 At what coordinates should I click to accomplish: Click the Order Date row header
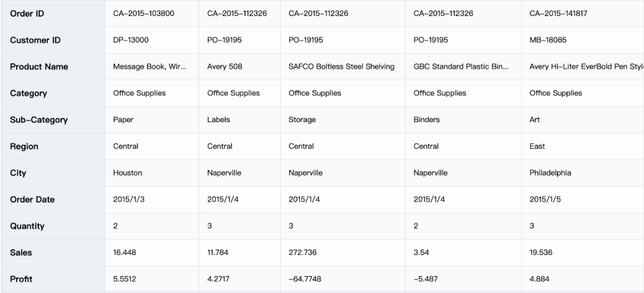tap(32, 200)
